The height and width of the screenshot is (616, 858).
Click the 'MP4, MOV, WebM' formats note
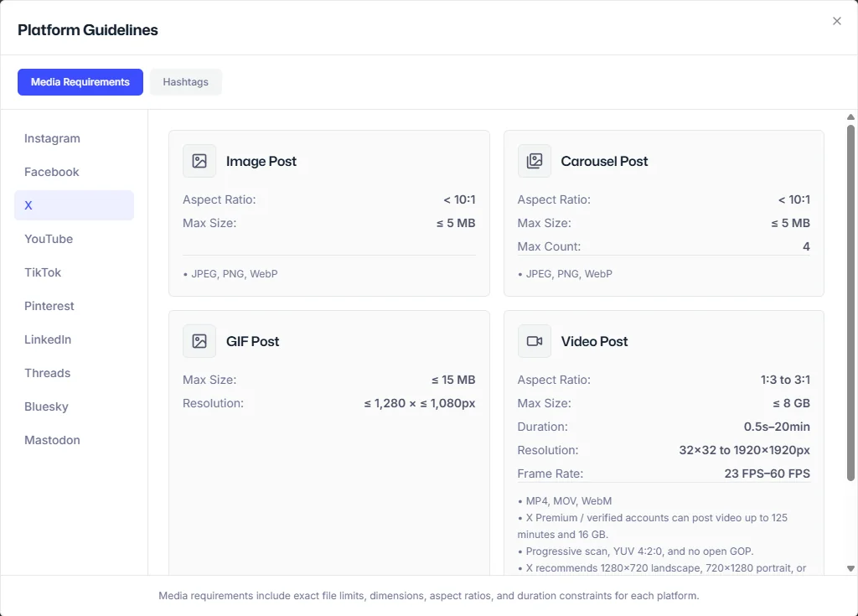pyautogui.click(x=565, y=501)
